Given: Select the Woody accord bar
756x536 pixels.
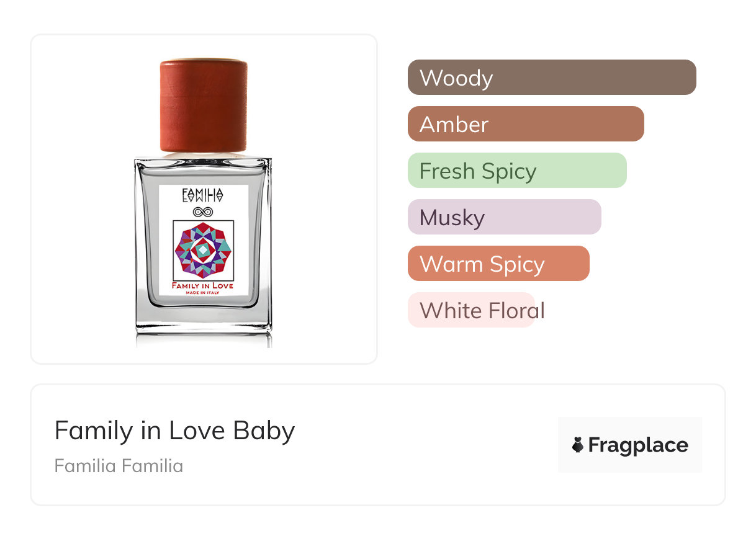Looking at the screenshot, I should click(x=551, y=78).
